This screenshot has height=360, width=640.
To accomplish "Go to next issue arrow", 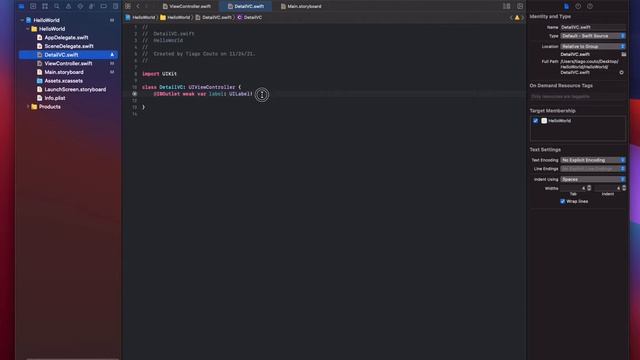I will coord(522,18).
